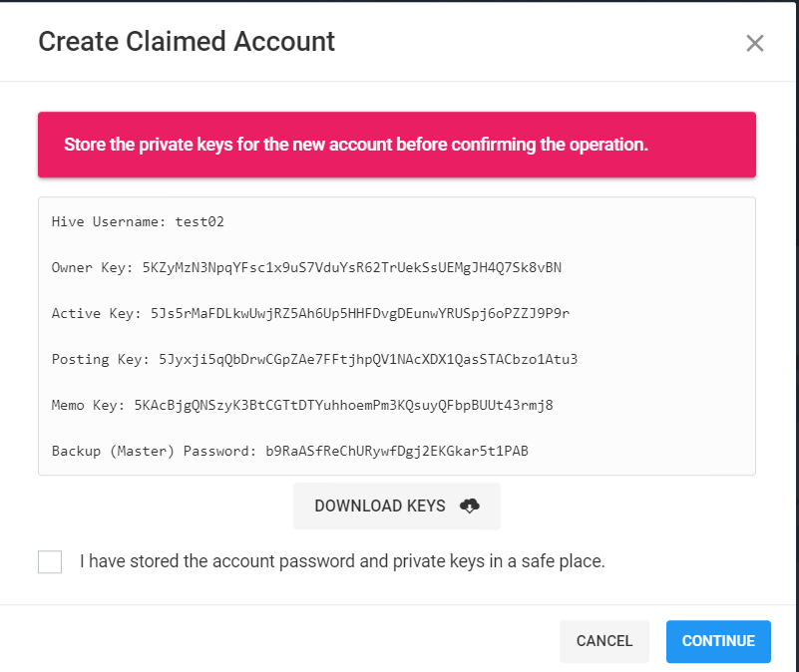Click the Memo Key label
Screen dimensions: 799x672
[88, 405]
